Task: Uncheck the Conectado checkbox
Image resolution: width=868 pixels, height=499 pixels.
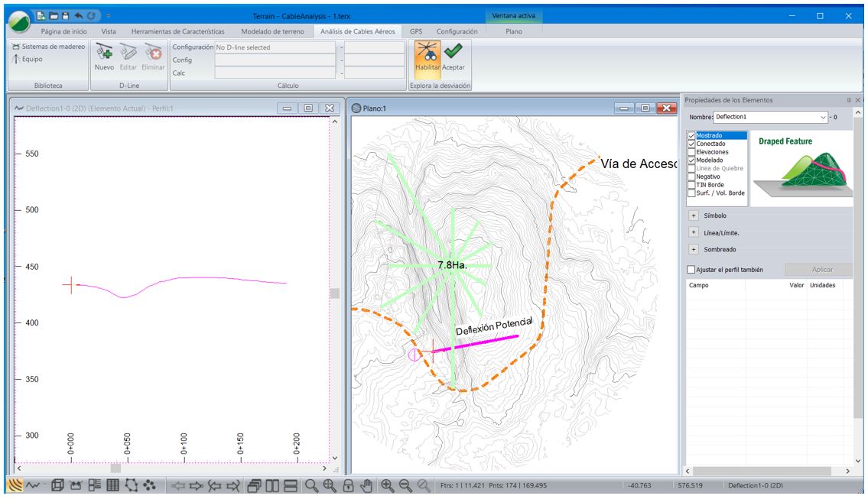Action: pyautogui.click(x=692, y=144)
